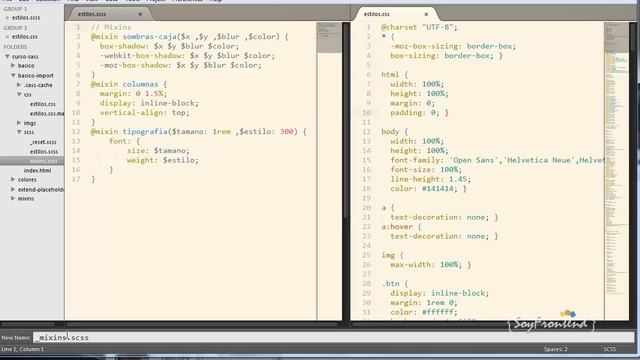Click the 'line-height: 1.45' line
The height and width of the screenshot is (360, 640).
pos(431,179)
